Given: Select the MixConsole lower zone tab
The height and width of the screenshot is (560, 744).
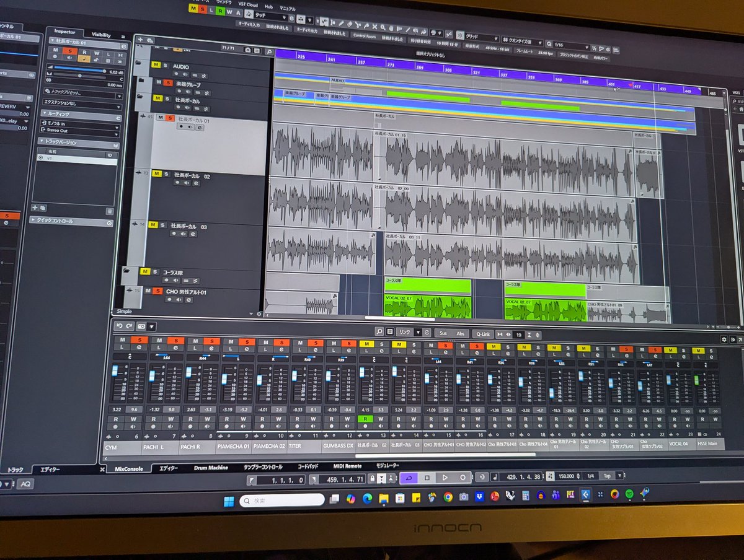Looking at the screenshot, I should [x=128, y=469].
